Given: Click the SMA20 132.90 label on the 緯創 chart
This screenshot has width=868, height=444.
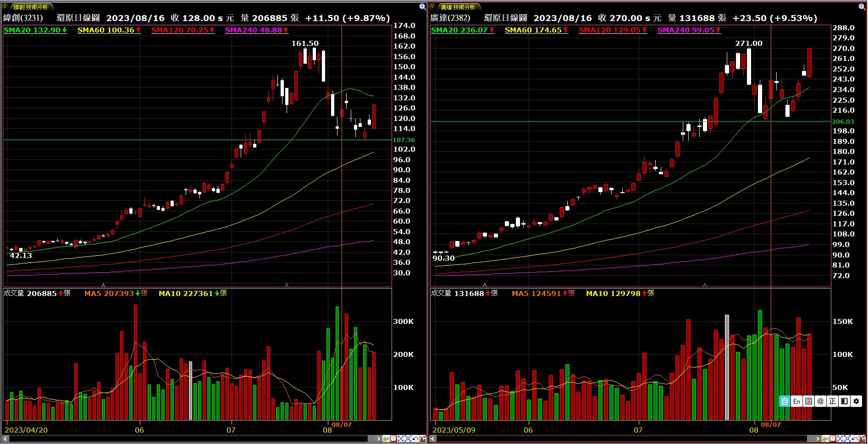Looking at the screenshot, I should click(35, 30).
